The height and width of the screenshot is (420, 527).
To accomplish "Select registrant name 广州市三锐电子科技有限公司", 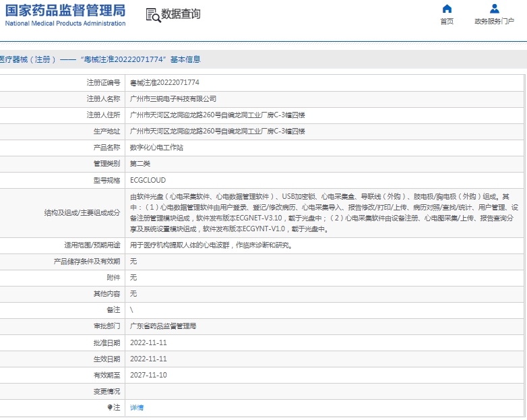I will click(x=173, y=99).
